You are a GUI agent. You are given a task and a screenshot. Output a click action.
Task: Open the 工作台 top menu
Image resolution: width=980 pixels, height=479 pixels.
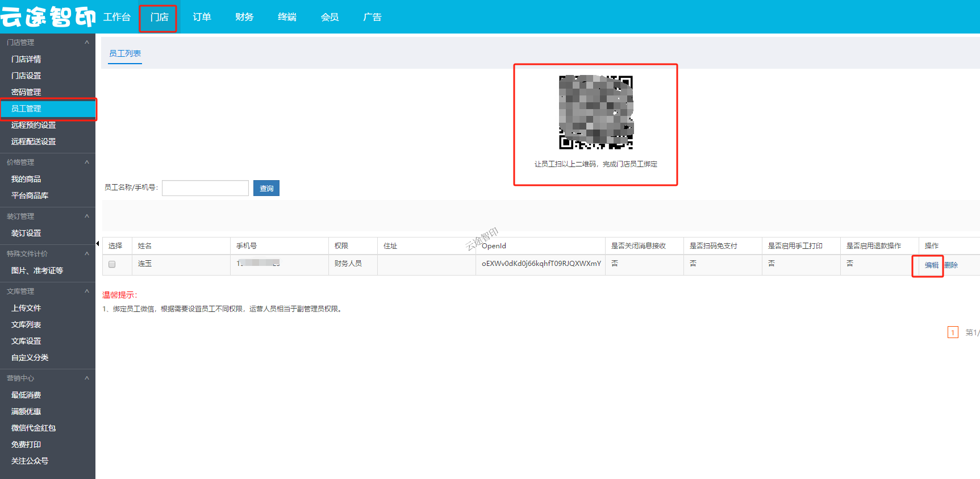[116, 17]
